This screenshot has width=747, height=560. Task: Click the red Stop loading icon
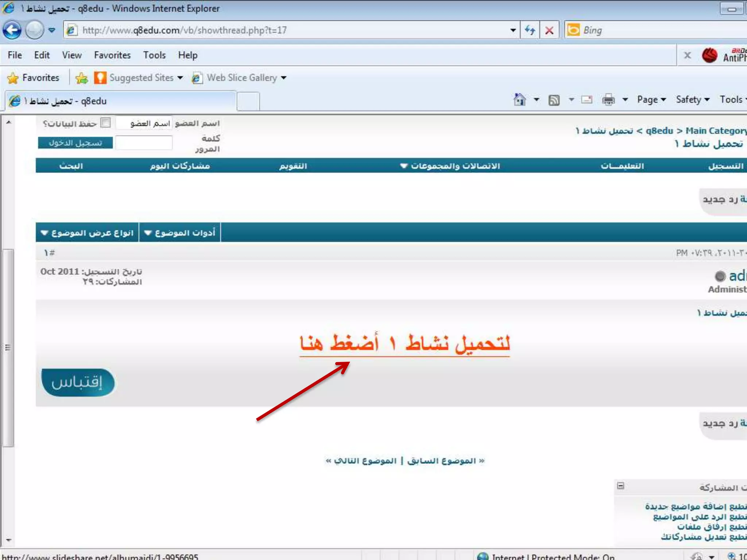pos(549,30)
